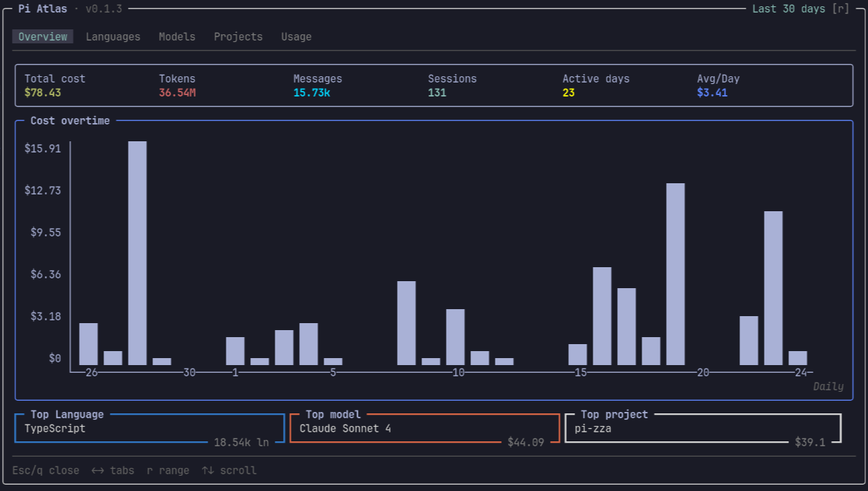Click the 23 active days value
This screenshot has width=868, height=491.
coord(568,92)
